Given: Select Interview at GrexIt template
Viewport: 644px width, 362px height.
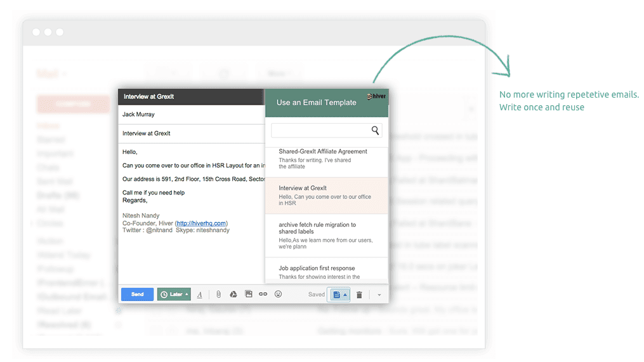Looking at the screenshot, I should click(327, 195).
